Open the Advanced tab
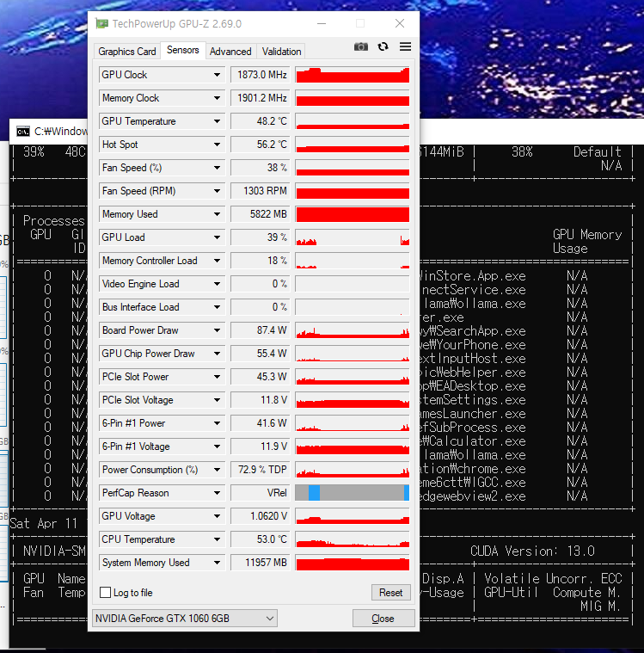644x653 pixels. [x=230, y=52]
